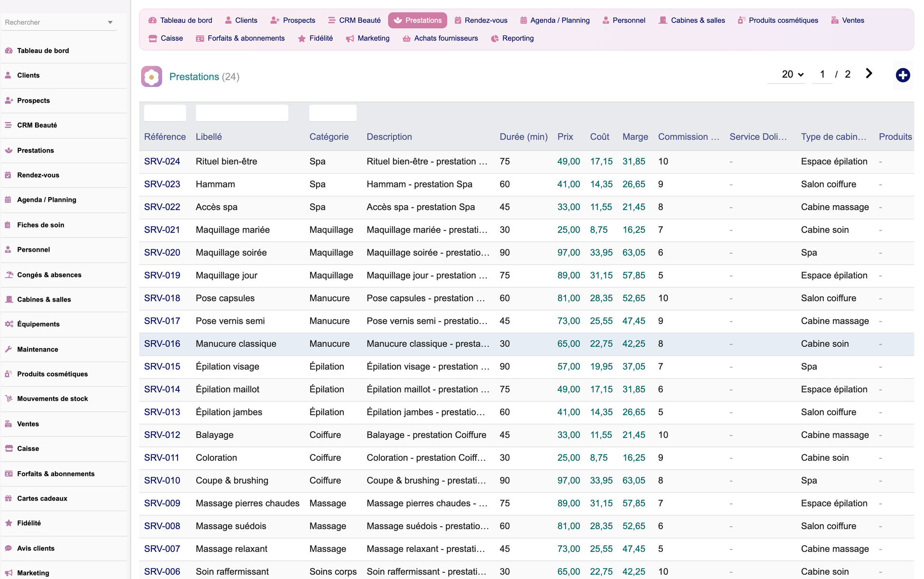Click the Prestations flower module icon

click(151, 76)
